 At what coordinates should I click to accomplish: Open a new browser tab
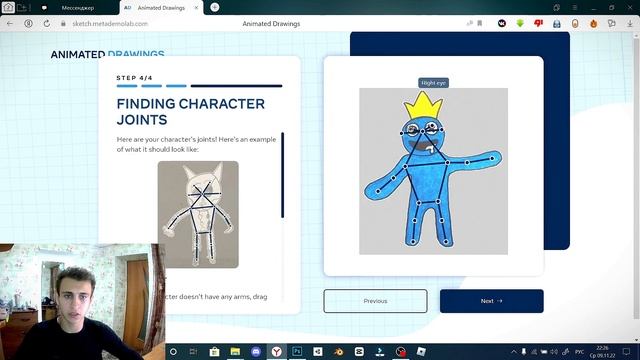coord(215,7)
